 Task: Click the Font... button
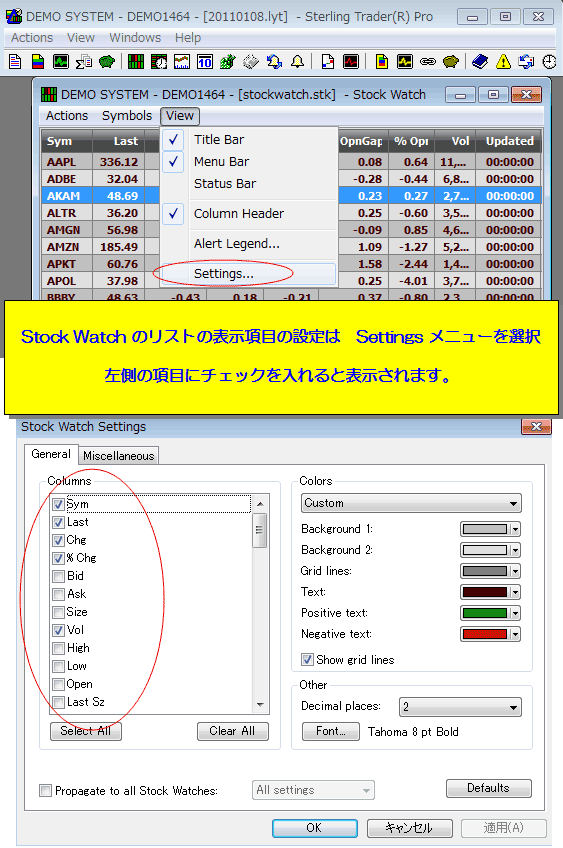click(330, 731)
